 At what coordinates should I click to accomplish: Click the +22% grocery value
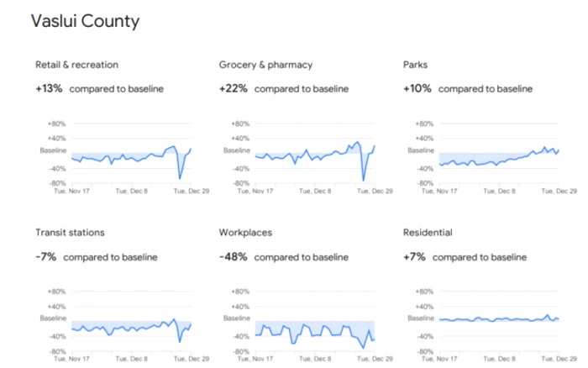click(234, 88)
